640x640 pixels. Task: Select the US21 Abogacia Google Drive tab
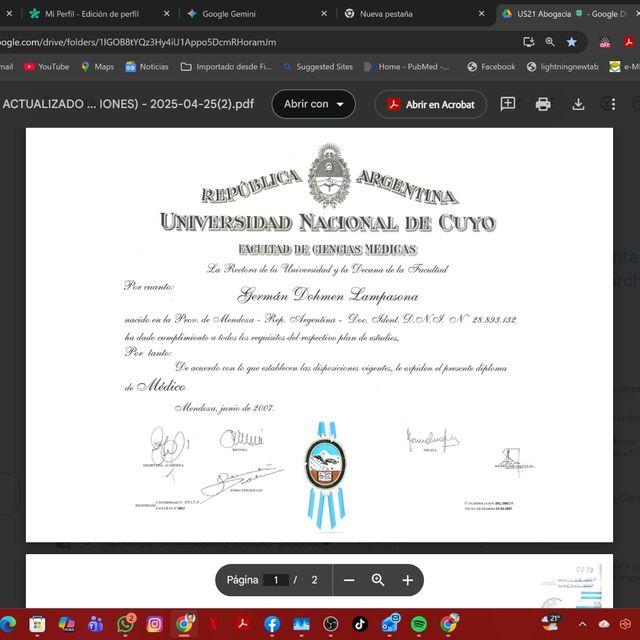563,14
